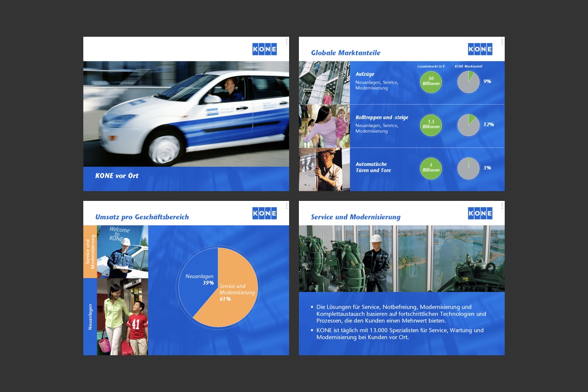Click the bullet mentioning 13.000 Spezialisten
Screen dimensions: 588x392
pyautogui.click(x=399, y=334)
